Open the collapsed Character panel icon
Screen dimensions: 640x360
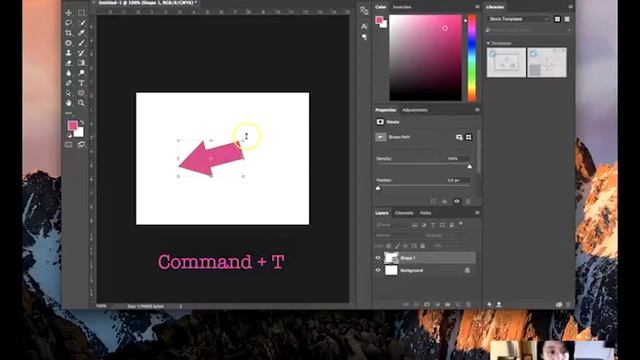364,27
